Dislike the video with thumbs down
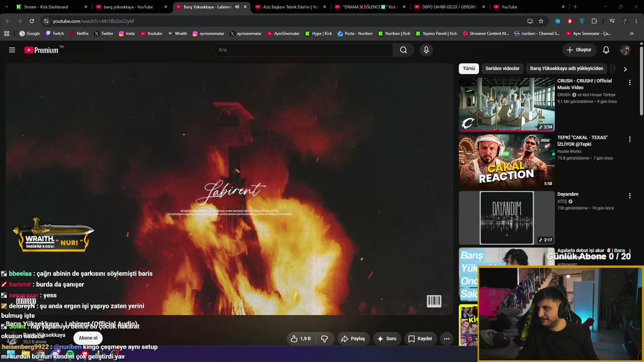Image resolution: width=644 pixels, height=362 pixels. [x=325, y=339]
